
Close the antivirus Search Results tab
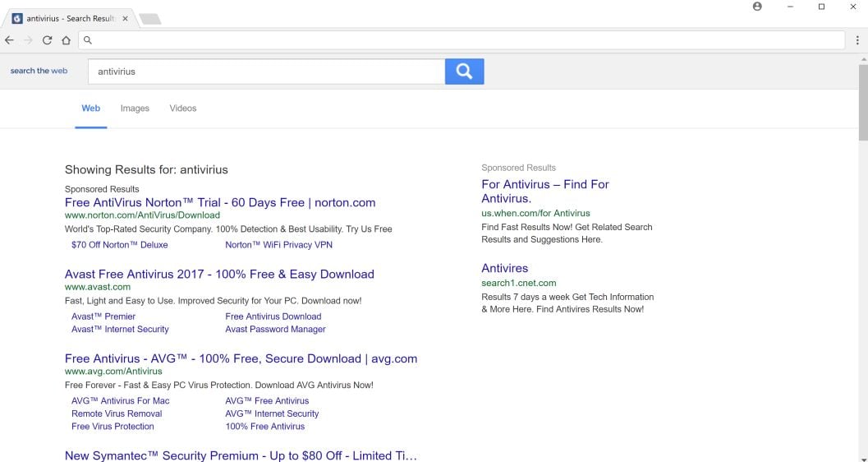point(125,18)
